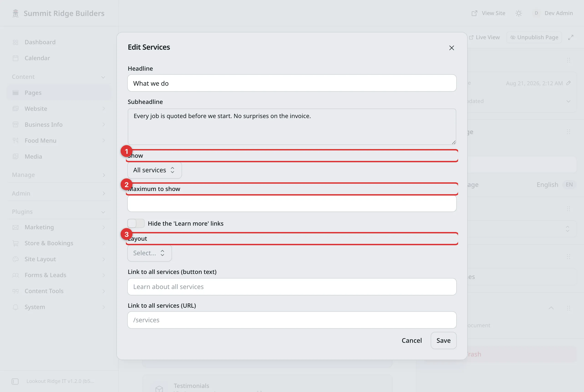Open Forms & Leads menu
584x392 pixels.
(59, 275)
